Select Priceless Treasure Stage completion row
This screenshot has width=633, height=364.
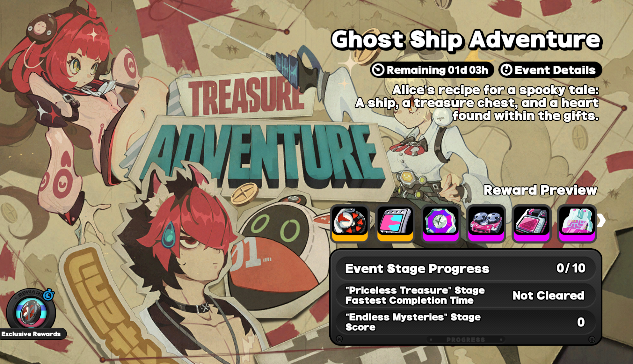pos(465,295)
